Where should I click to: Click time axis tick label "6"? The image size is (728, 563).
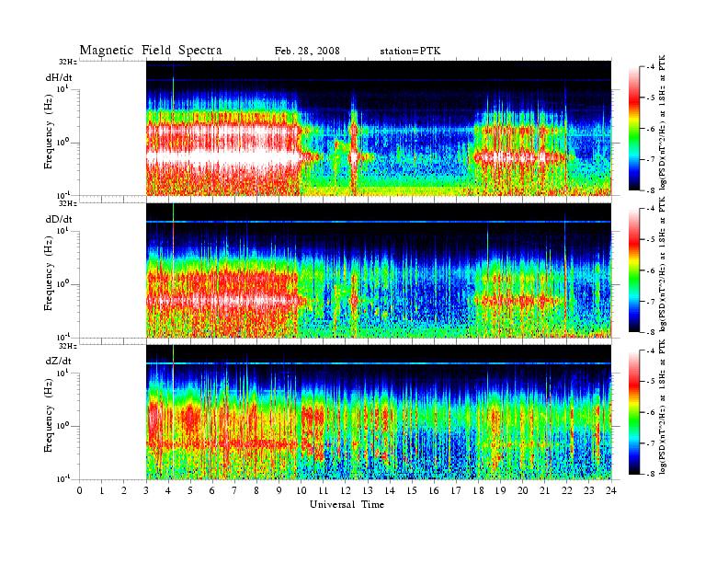[x=212, y=490]
